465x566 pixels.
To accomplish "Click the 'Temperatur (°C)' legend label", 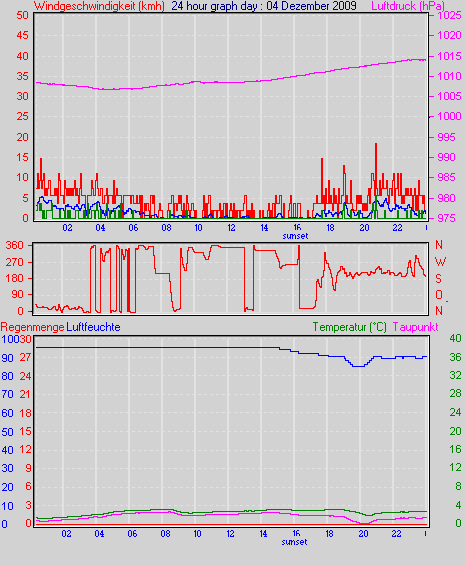I will (349, 327).
